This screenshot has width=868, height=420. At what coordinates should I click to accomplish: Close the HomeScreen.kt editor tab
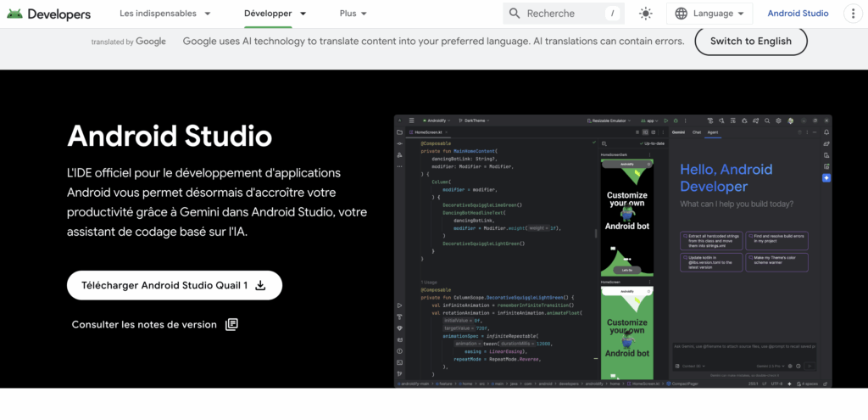tap(447, 132)
